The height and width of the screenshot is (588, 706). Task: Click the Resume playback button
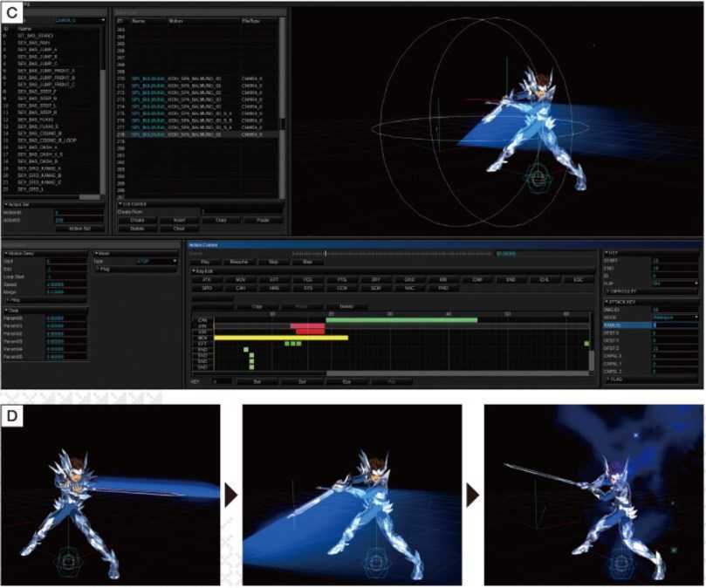coord(239,262)
